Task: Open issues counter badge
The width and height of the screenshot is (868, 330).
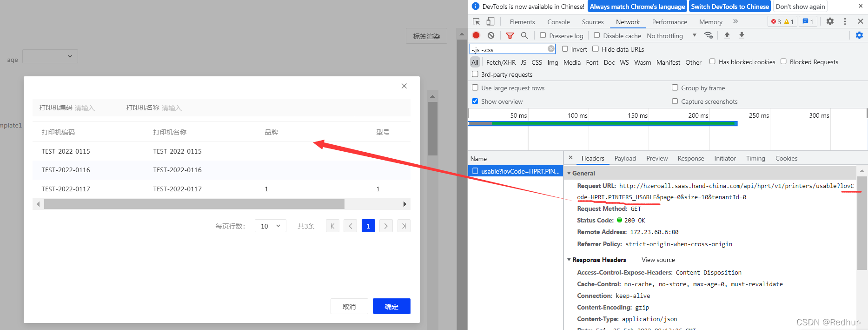Action: coord(808,21)
